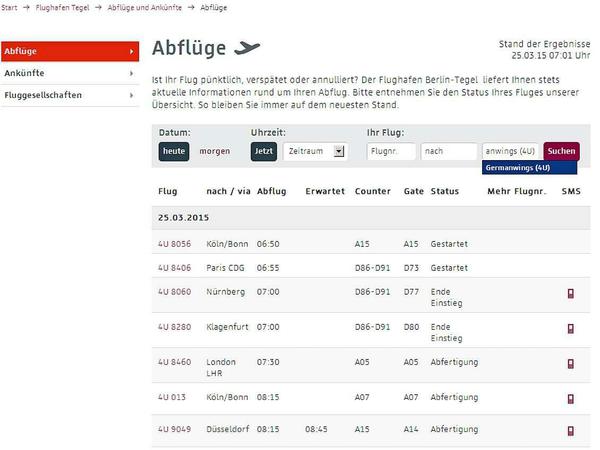
Task: Select the morgen date option
Action: [x=215, y=151]
